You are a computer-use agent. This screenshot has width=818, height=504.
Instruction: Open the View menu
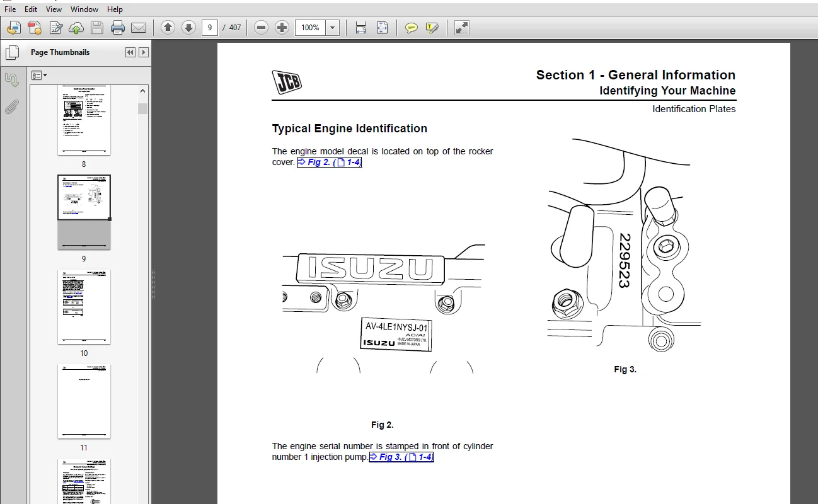click(x=54, y=9)
